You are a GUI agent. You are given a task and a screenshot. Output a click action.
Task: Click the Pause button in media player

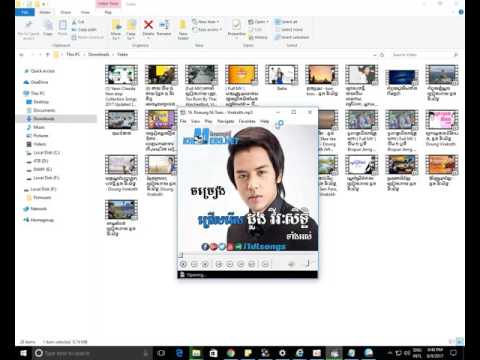[x=194, y=264]
